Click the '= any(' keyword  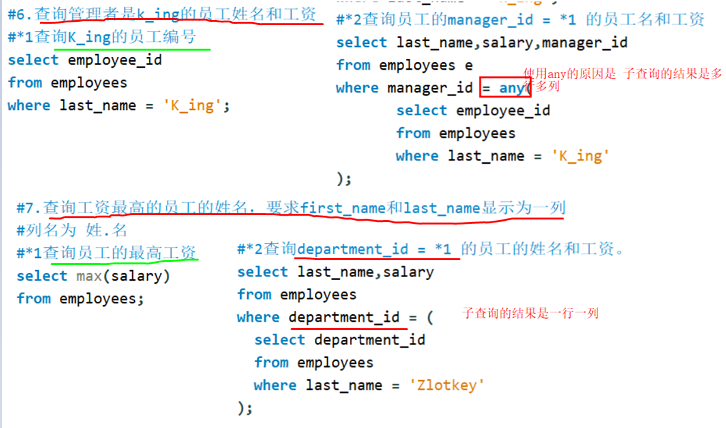(x=505, y=87)
